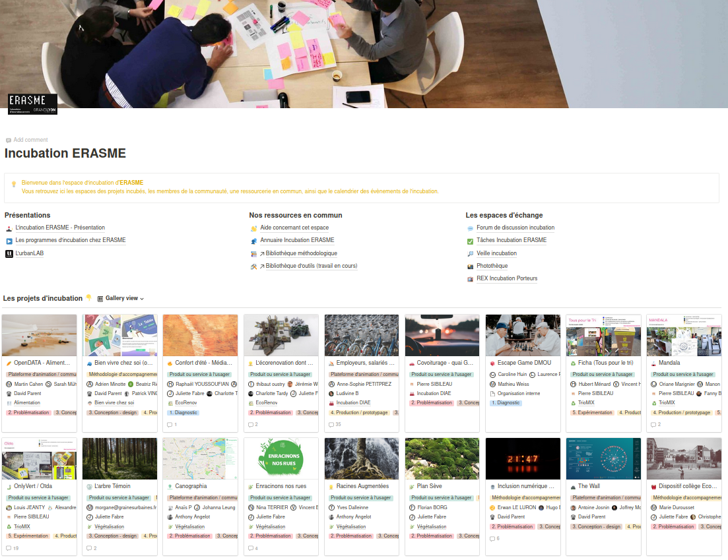728x560 pixels.
Task: Open the Aide concernant cet espace link
Action: point(295,227)
